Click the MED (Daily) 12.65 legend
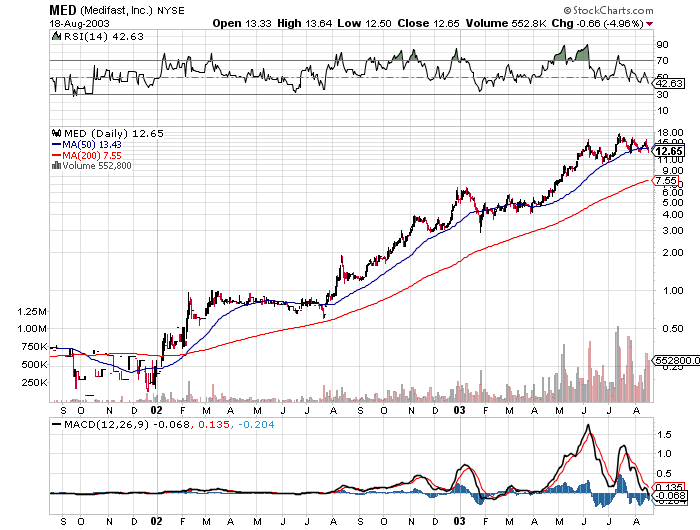700x530 pixels. coord(114,134)
